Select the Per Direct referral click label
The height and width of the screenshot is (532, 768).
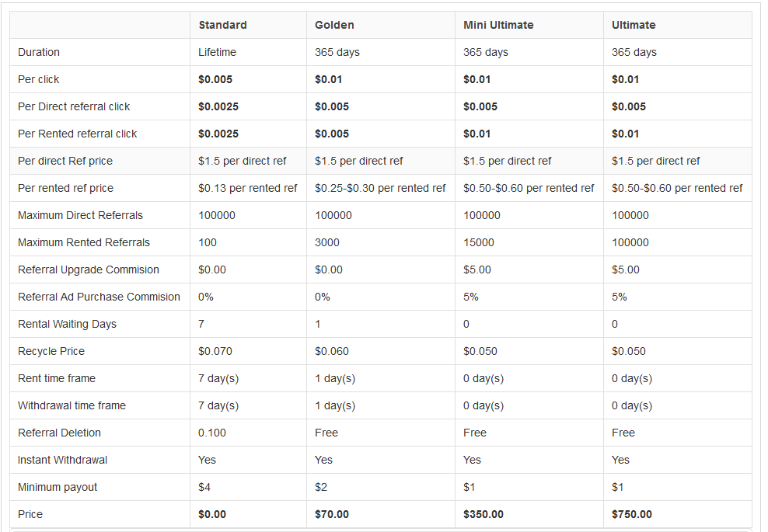pos(74,106)
